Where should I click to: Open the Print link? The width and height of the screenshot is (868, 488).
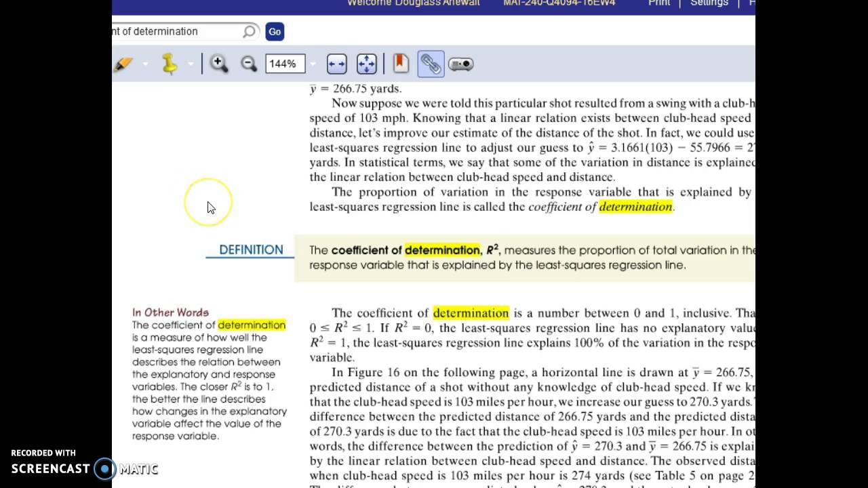[659, 3]
